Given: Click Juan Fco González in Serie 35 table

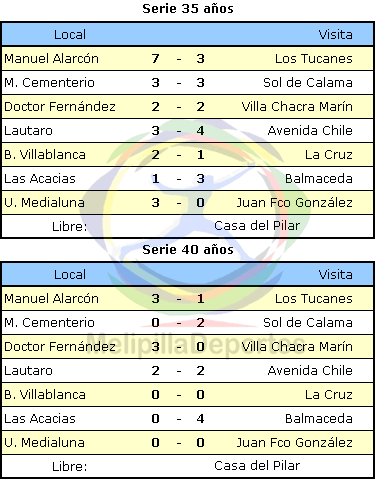Looking at the screenshot, I should pos(295,203).
